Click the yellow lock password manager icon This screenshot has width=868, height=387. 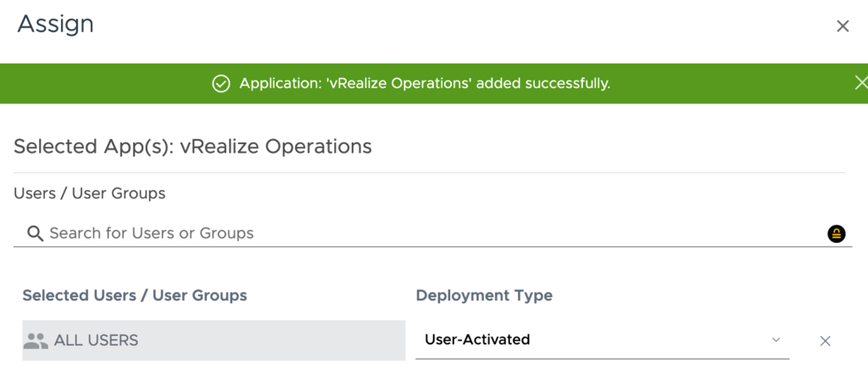click(x=836, y=234)
